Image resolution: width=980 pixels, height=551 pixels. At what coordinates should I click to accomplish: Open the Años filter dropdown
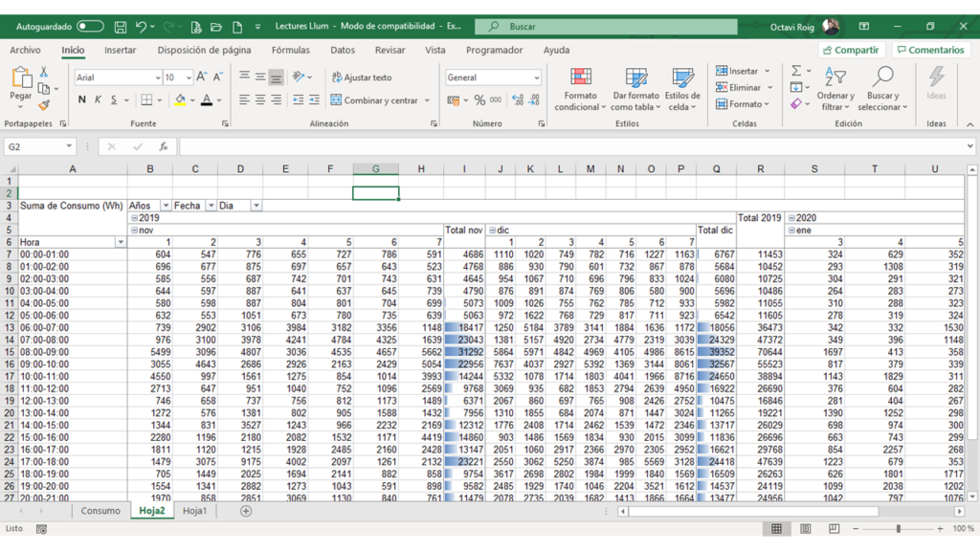click(166, 206)
